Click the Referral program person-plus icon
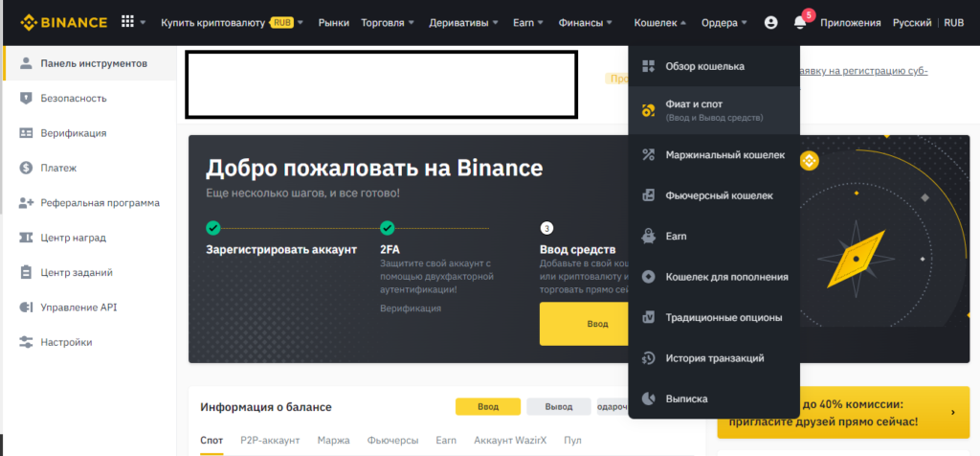Image resolution: width=980 pixels, height=456 pixels. click(x=26, y=203)
